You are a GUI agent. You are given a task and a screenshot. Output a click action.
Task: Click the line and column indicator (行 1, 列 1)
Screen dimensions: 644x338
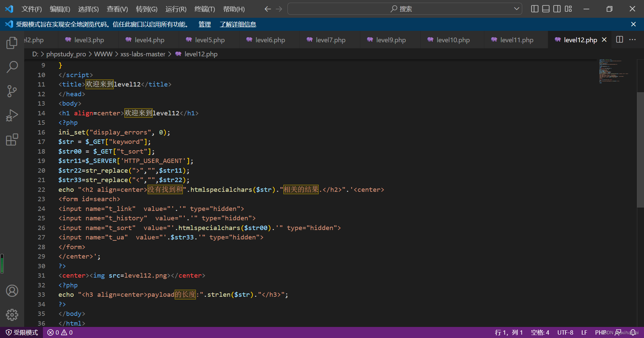pos(508,333)
